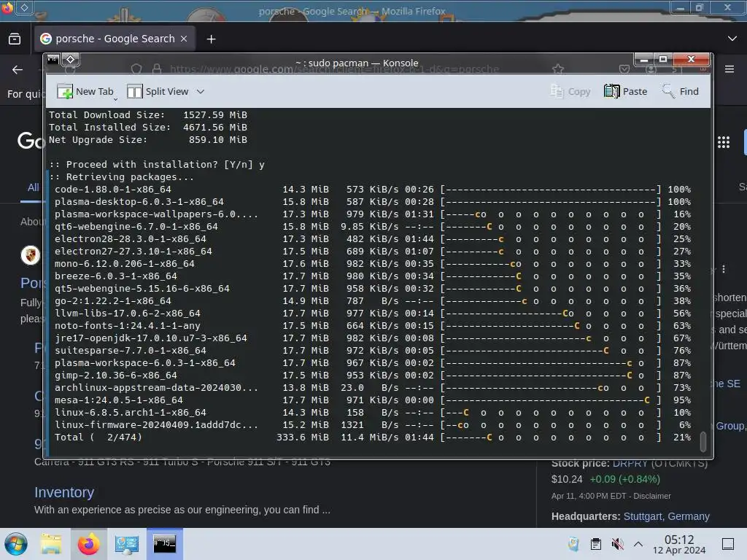The image size is (747, 560).
Task: Click the Paste toolbar button
Action: point(625,91)
